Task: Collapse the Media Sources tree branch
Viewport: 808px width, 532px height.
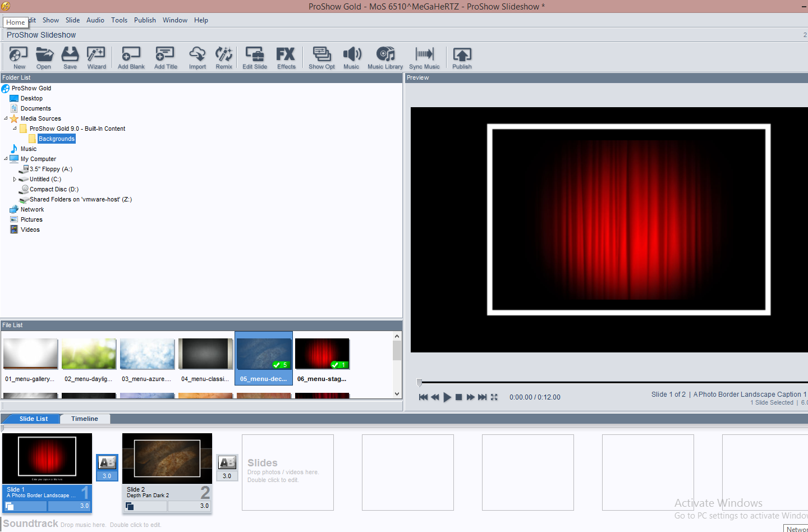Action: 4,118
